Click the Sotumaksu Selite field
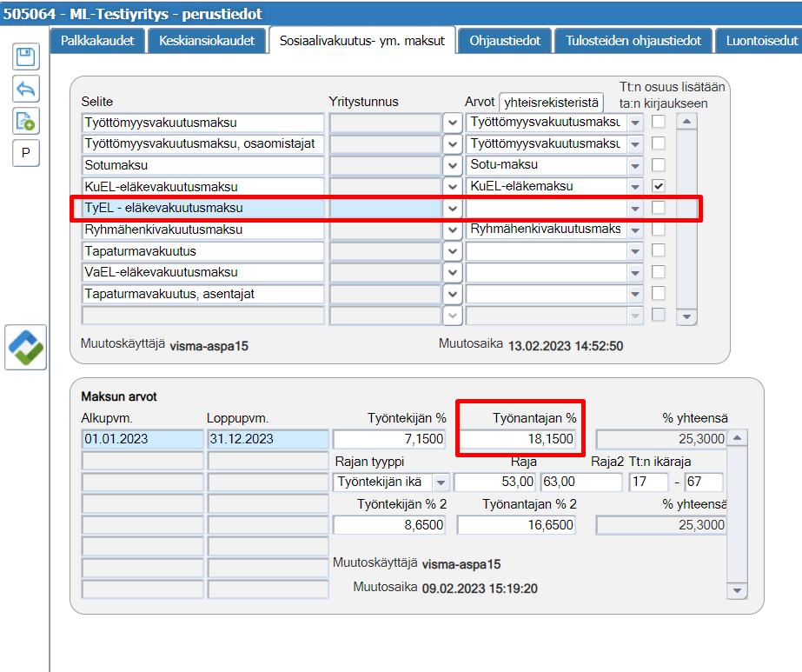This screenshot has width=802, height=672. (x=203, y=165)
